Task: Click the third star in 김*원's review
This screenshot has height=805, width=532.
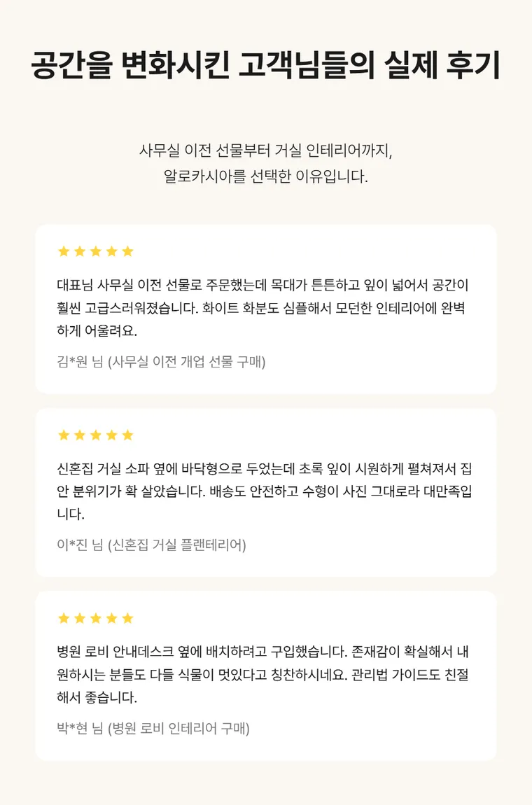Action: [95, 251]
